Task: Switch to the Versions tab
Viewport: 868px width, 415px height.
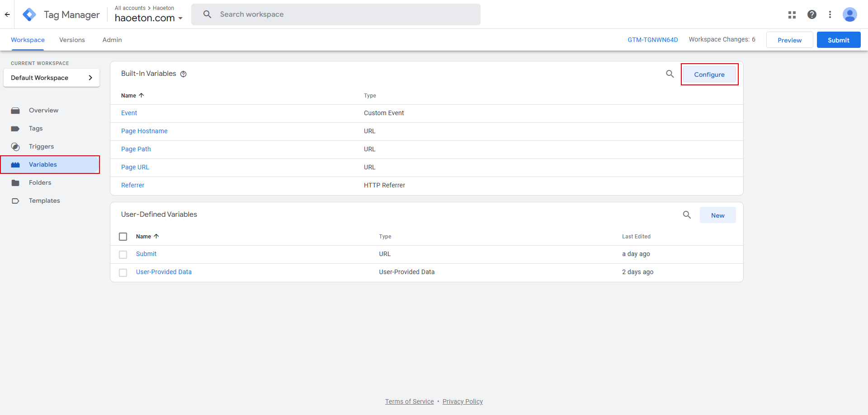Action: pos(72,40)
